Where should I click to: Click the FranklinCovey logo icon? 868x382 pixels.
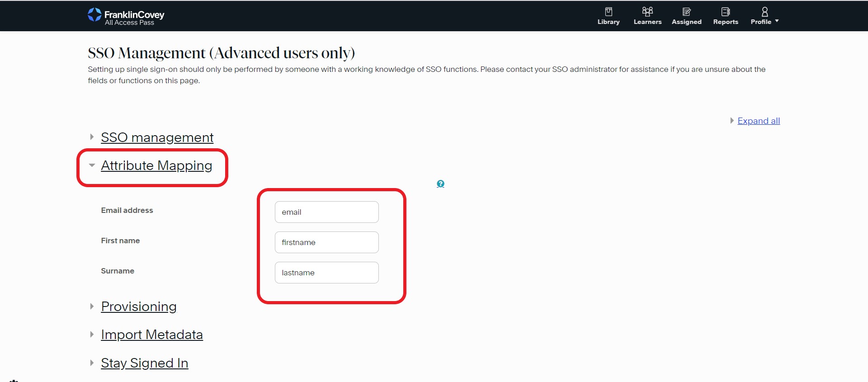point(94,15)
